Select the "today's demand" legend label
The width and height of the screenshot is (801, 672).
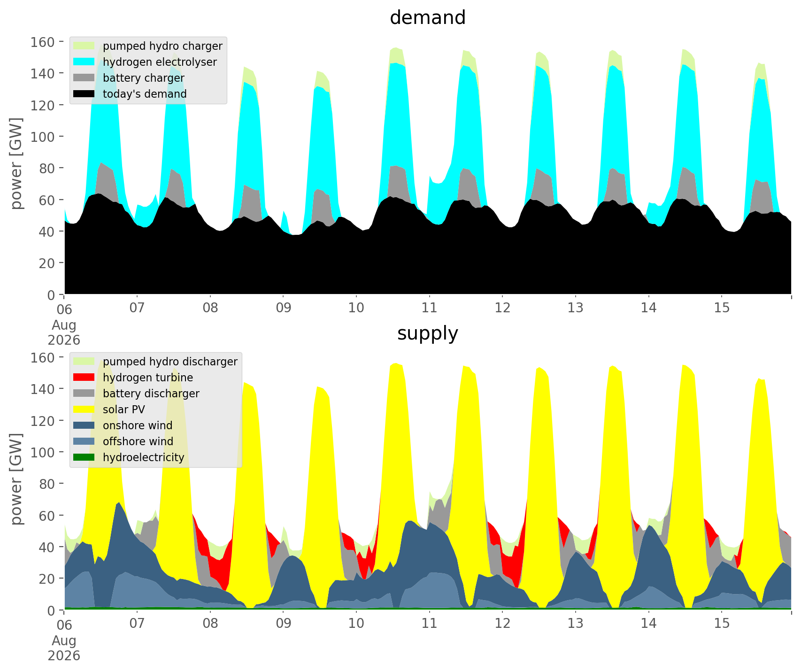[145, 94]
